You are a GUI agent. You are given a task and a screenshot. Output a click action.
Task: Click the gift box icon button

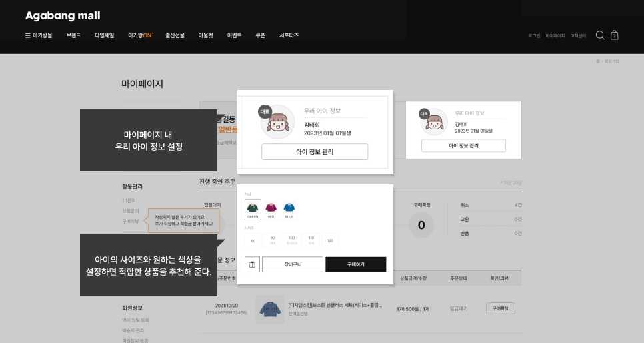coord(252,264)
